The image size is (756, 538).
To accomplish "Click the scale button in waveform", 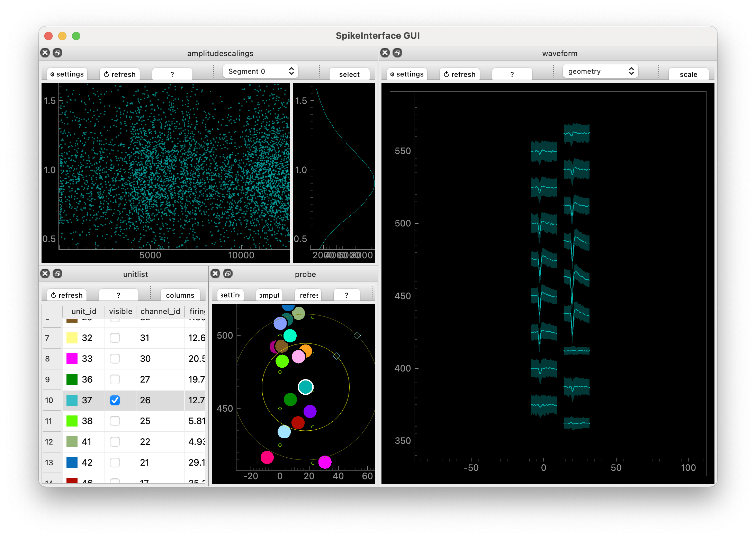I will click(x=689, y=74).
